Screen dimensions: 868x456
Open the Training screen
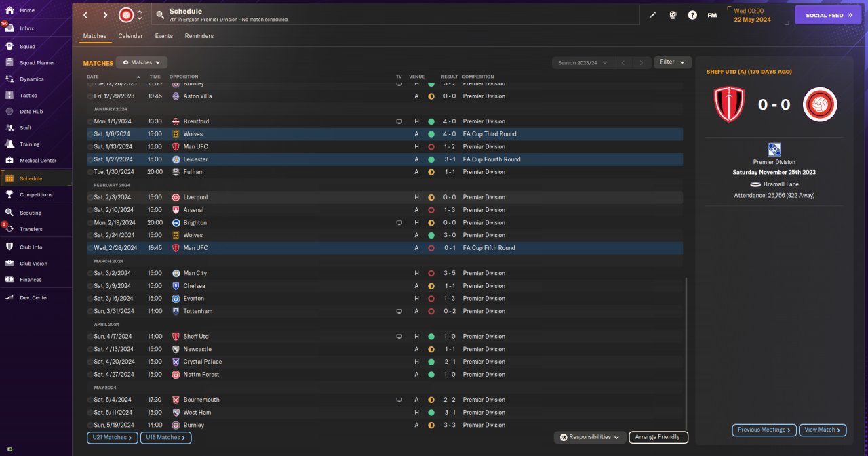[29, 144]
